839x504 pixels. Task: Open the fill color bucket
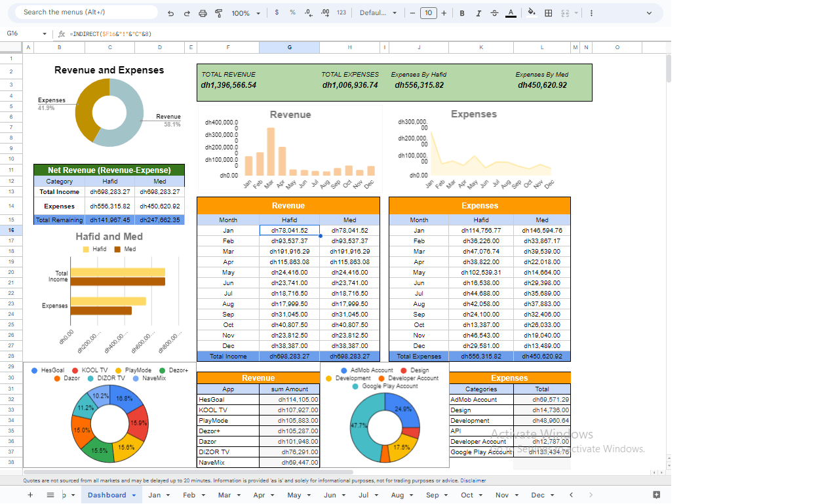532,13
